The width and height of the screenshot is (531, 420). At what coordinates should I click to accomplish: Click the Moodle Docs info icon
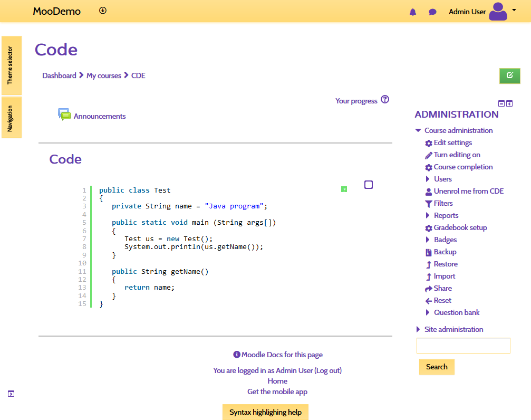tap(237, 355)
